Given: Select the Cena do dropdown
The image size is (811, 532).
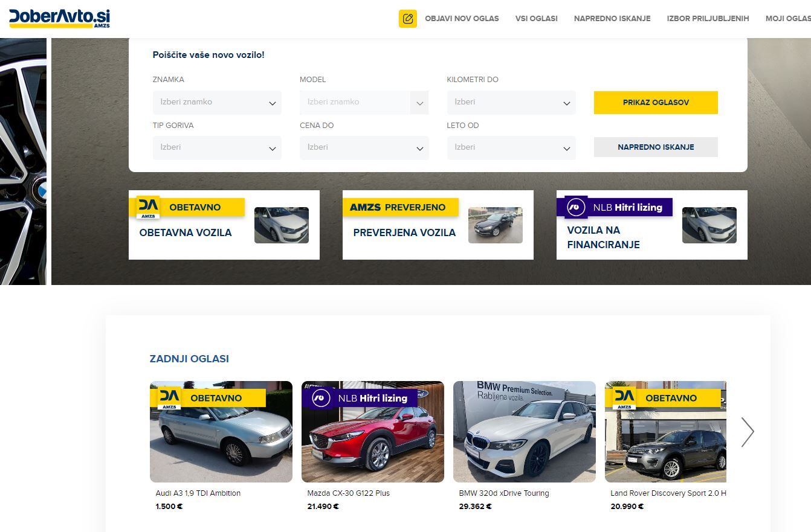Looking at the screenshot, I should pos(364,148).
